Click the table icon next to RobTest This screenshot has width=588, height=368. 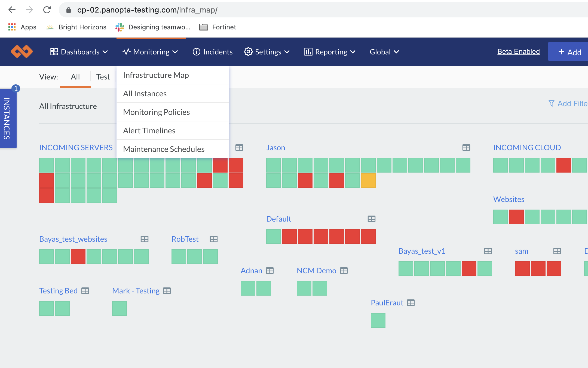pyautogui.click(x=213, y=239)
